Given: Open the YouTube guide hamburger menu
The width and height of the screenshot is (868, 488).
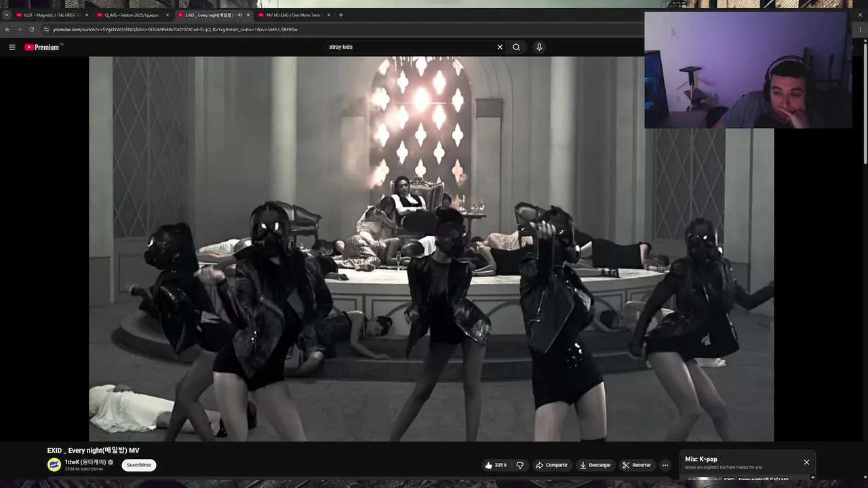Looking at the screenshot, I should click(12, 47).
